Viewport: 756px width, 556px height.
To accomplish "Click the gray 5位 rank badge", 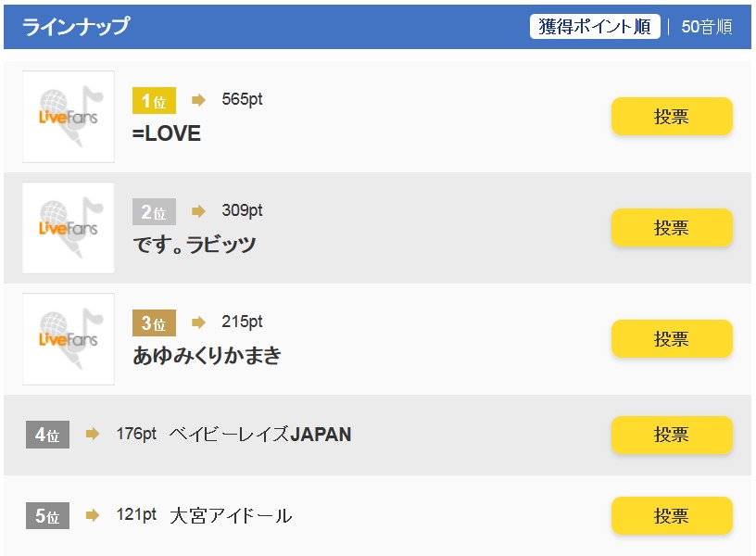I will pos(48,515).
